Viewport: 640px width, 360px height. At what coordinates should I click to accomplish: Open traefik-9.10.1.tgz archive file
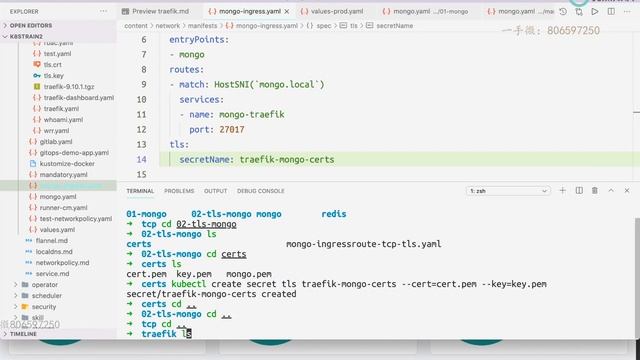coord(69,87)
